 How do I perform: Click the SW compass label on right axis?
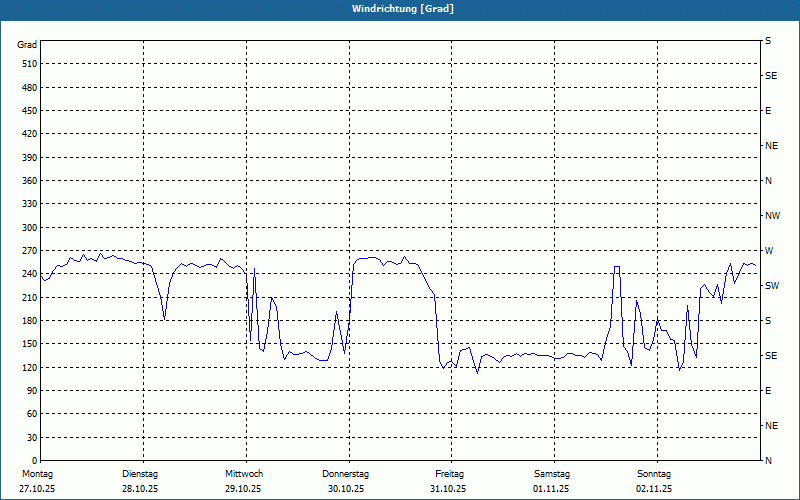click(771, 286)
